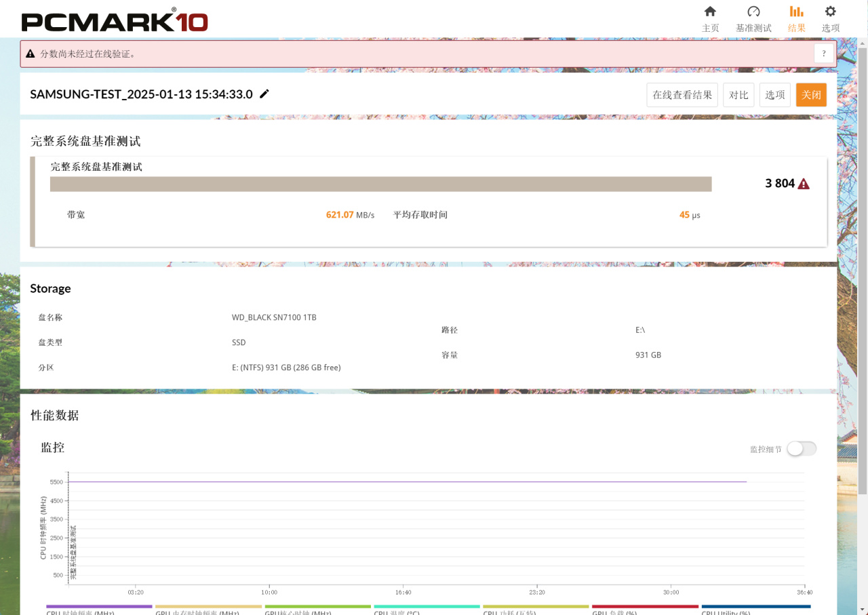Click the full system drive score bar
The width and height of the screenshot is (868, 615).
click(380, 184)
